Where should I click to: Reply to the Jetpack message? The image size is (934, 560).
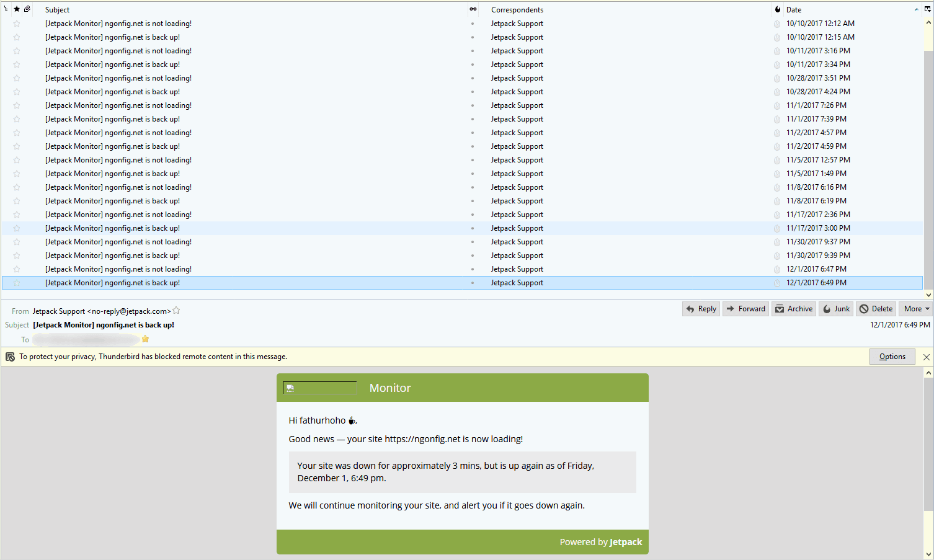[x=701, y=309]
